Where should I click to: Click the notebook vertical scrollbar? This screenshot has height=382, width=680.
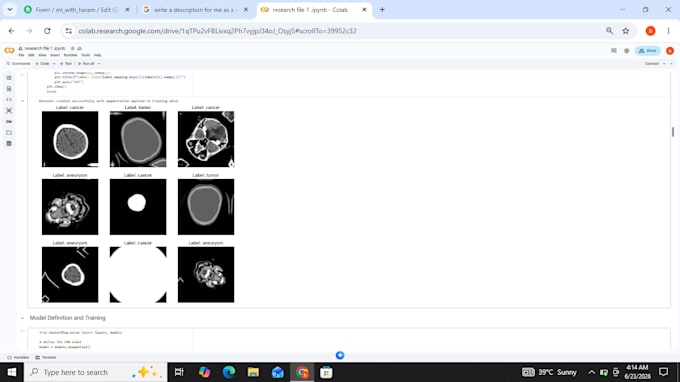673,132
